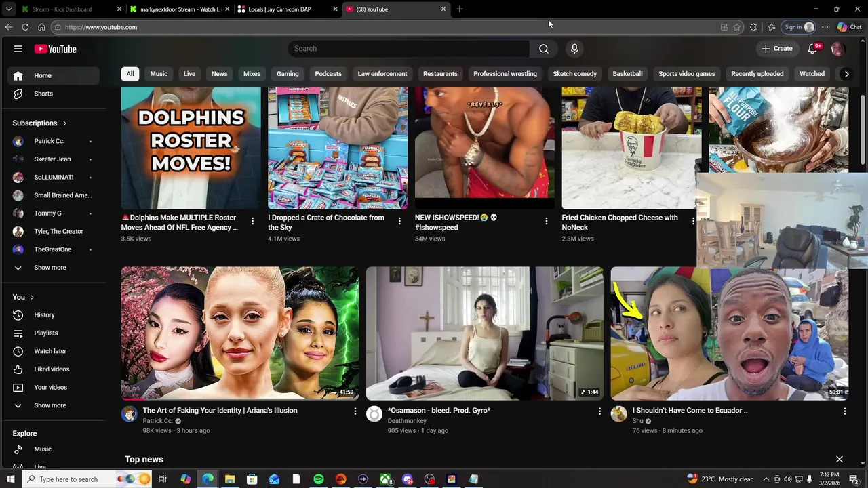The width and height of the screenshot is (868, 488).
Task: Click the address bar URL
Action: 101,27
